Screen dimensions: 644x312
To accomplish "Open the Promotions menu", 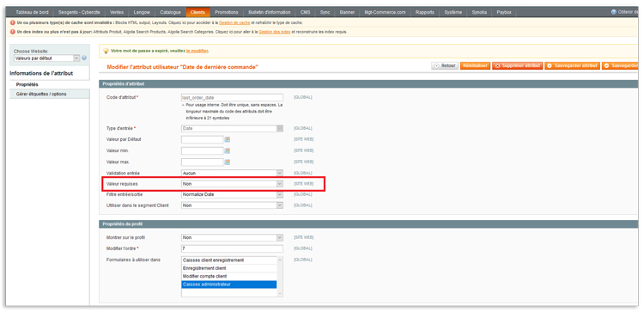I will pos(227,12).
